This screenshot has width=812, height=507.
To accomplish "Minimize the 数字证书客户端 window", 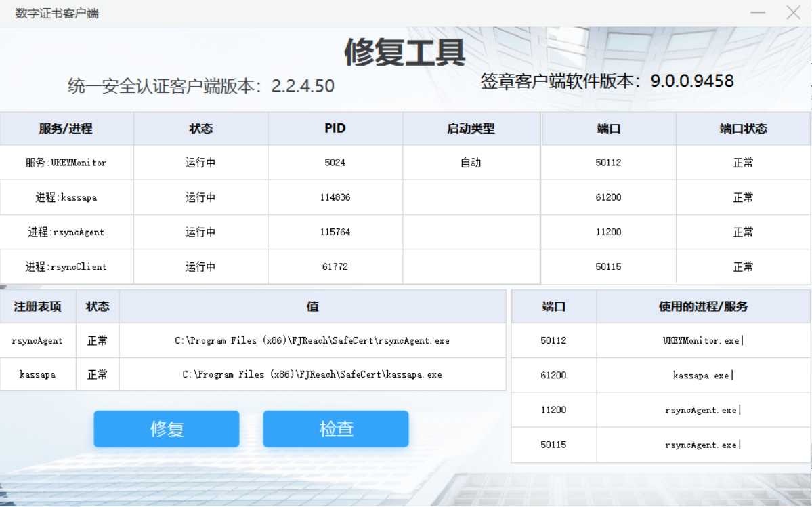I will click(x=758, y=13).
